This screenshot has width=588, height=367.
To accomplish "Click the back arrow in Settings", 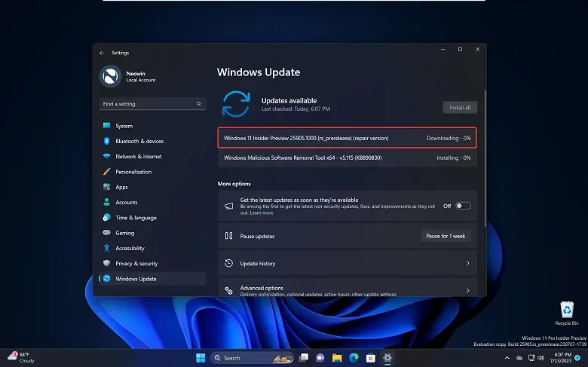I will [102, 53].
